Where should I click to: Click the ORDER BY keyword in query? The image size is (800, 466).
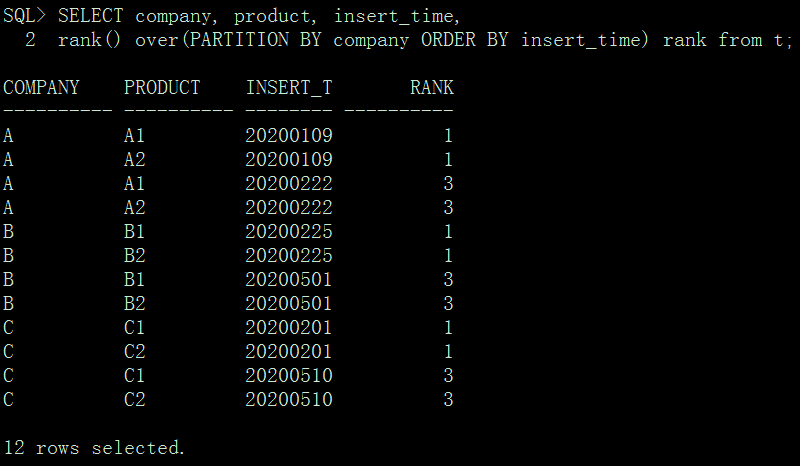[465, 40]
